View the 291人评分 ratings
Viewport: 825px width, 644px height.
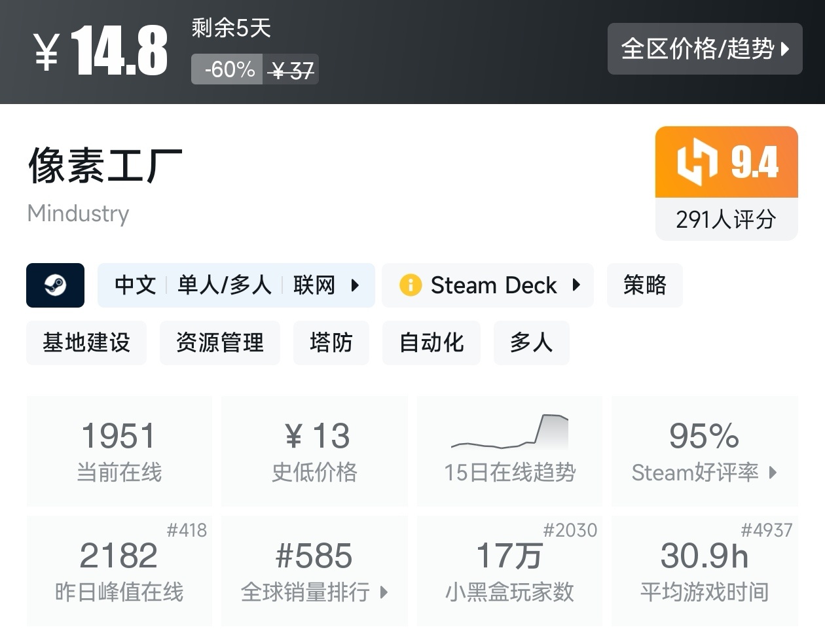click(726, 220)
